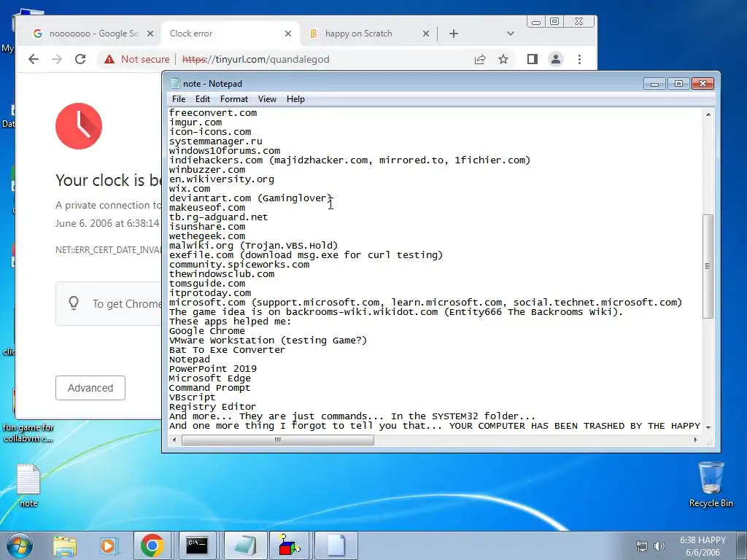Screen dimensions: 747x560
Task: Click the 'Registry Editor' line
Action: click(x=212, y=407)
